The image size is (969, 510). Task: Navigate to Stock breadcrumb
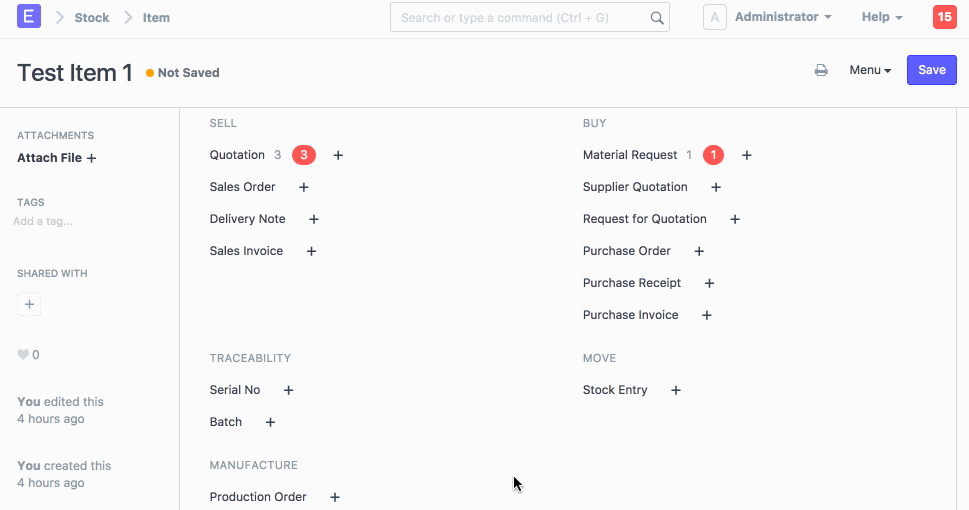[x=92, y=18]
